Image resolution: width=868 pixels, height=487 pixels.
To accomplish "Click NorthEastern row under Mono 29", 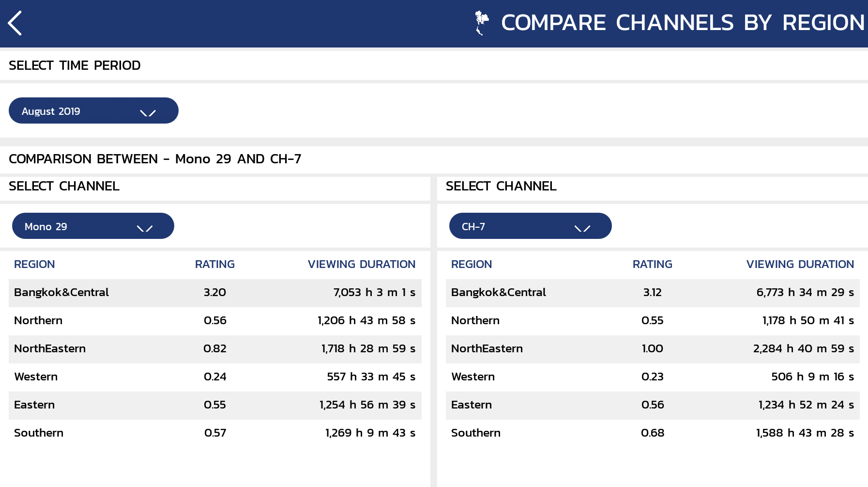I will tap(215, 349).
